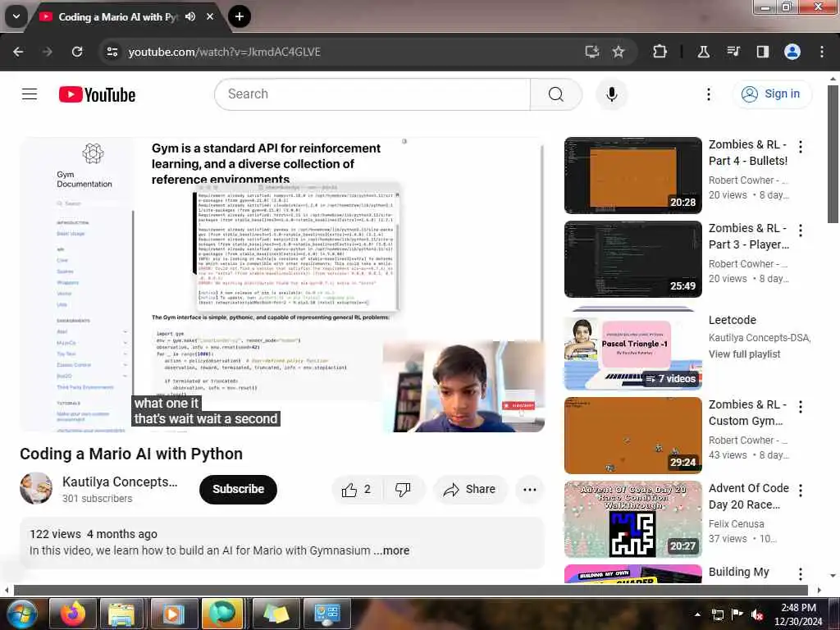This screenshot has width=840, height=630.
Task: Open more actions ellipsis under video
Action: 529,489
